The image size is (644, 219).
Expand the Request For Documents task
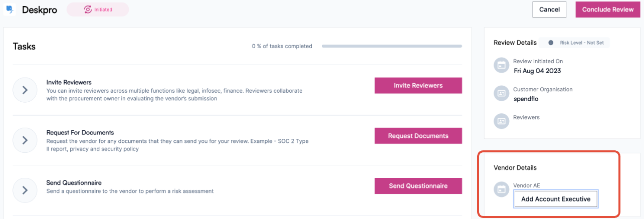click(25, 140)
